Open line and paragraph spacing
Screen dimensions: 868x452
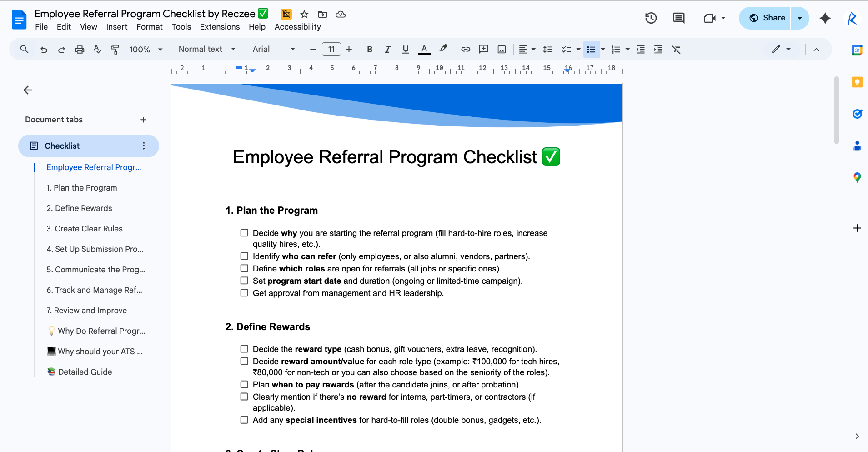coord(548,49)
